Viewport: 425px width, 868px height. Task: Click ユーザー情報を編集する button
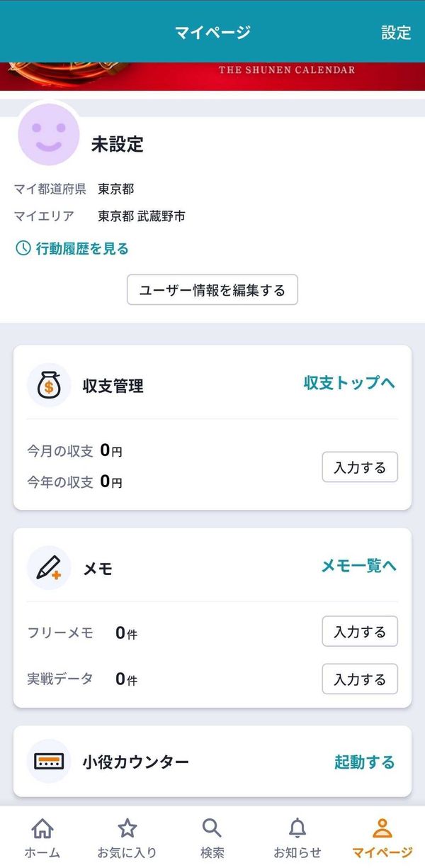pyautogui.click(x=212, y=290)
